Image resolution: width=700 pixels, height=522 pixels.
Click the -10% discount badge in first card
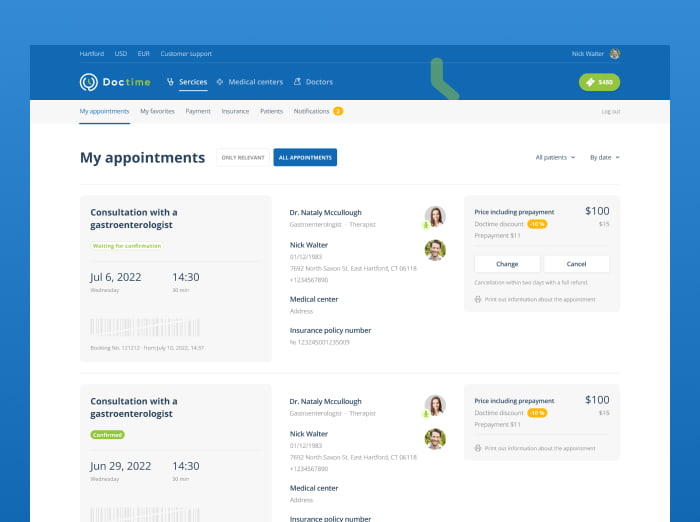[537, 224]
